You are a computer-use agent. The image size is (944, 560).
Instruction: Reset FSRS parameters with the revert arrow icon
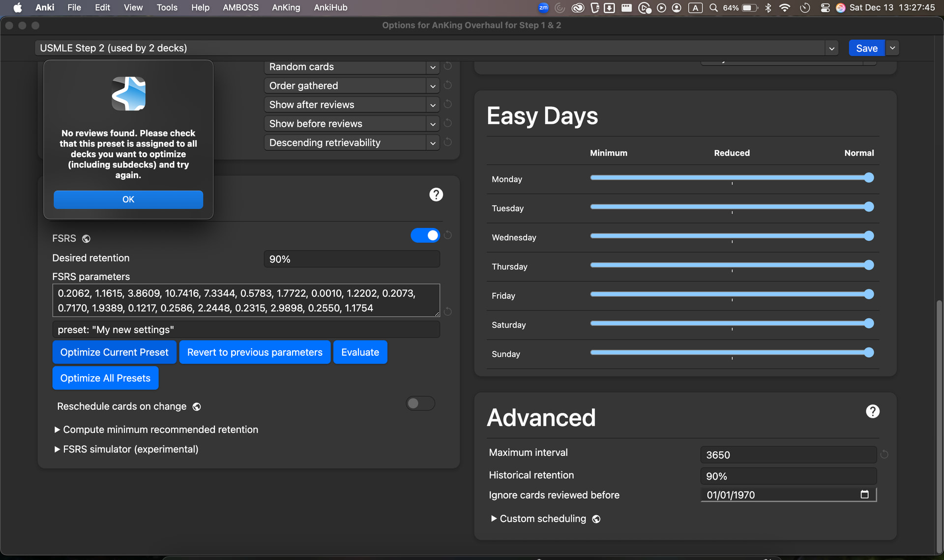(x=447, y=311)
